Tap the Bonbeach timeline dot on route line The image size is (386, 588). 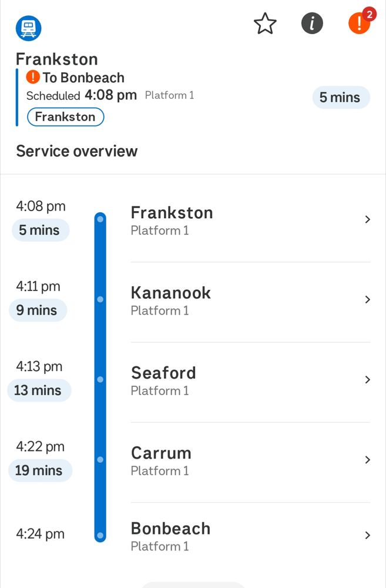tap(100, 535)
